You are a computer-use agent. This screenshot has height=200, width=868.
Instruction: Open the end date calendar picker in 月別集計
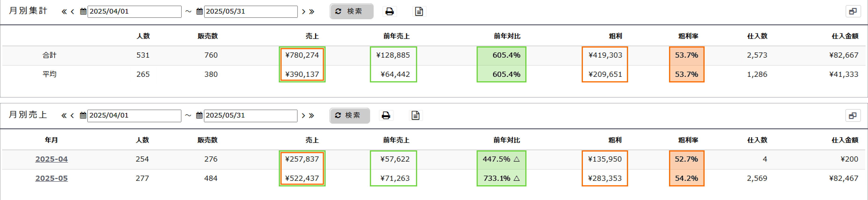pyautogui.click(x=200, y=11)
